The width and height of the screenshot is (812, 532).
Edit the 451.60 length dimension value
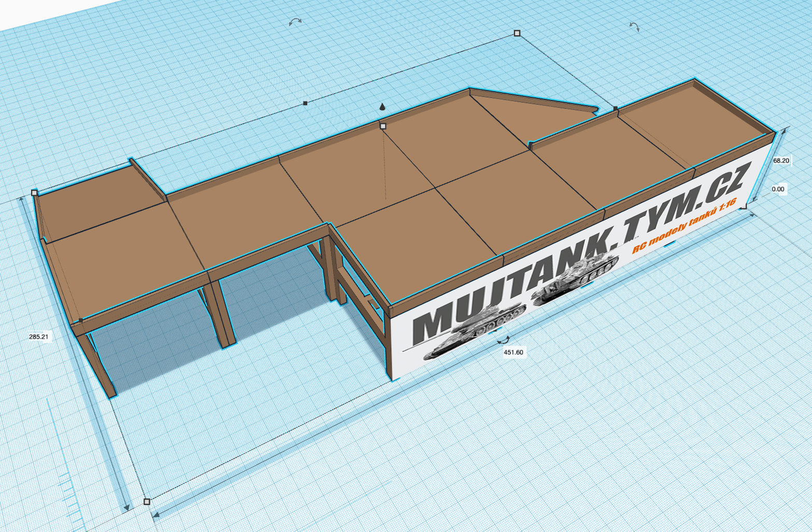pos(514,352)
